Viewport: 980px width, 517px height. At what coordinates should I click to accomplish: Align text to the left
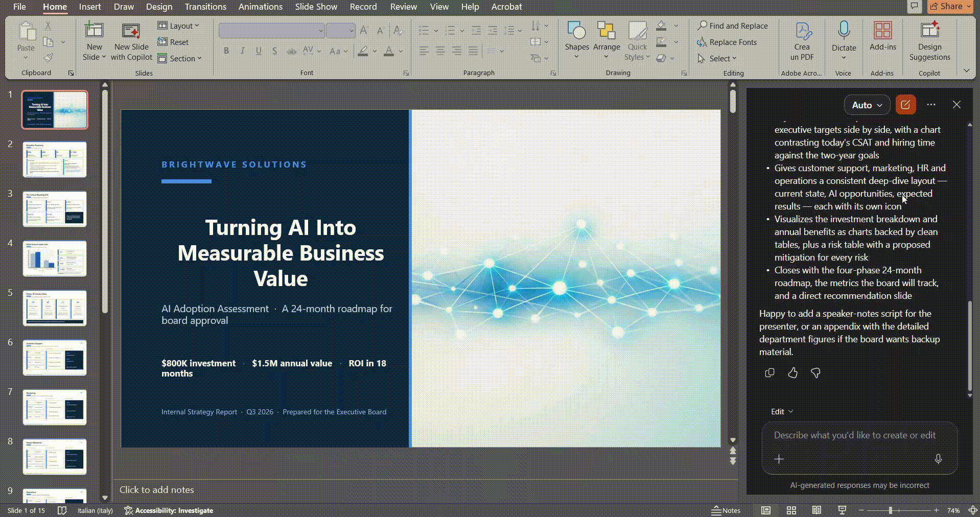click(424, 51)
